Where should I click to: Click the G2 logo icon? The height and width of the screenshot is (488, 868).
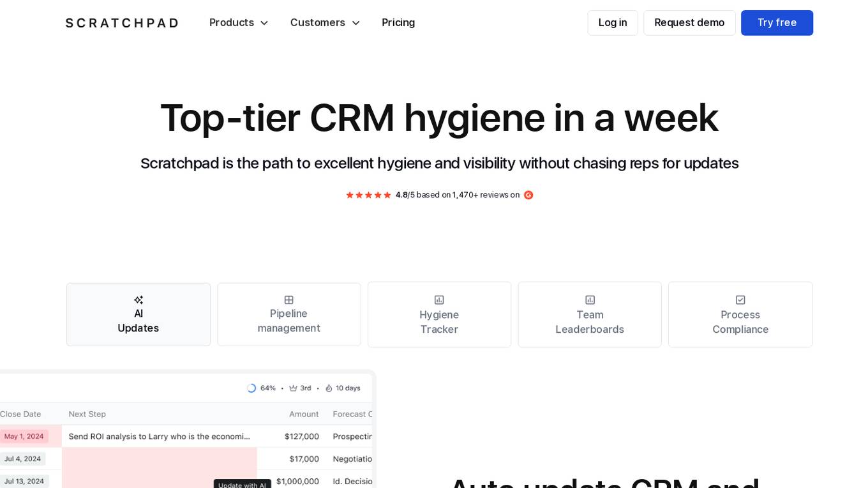[x=528, y=195]
